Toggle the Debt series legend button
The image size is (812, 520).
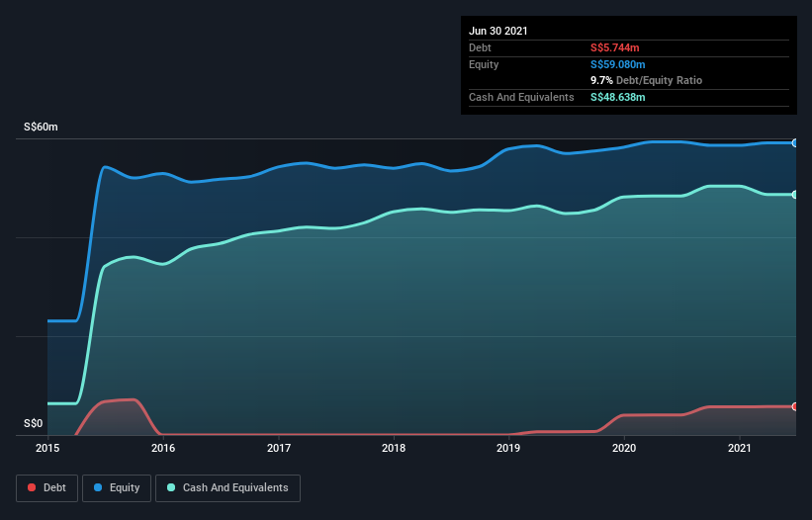46,488
